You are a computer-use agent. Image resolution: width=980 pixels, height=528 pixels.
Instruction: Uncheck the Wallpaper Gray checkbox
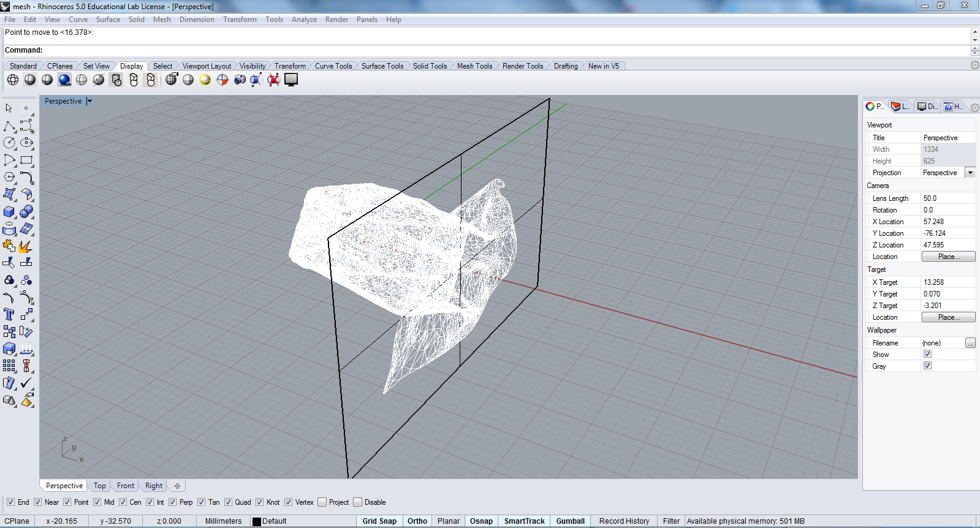[x=927, y=366]
